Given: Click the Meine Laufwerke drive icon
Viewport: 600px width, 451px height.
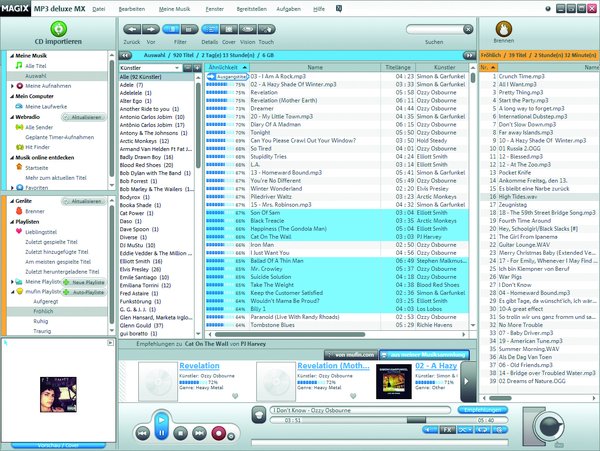Looking at the screenshot, I should [x=19, y=106].
